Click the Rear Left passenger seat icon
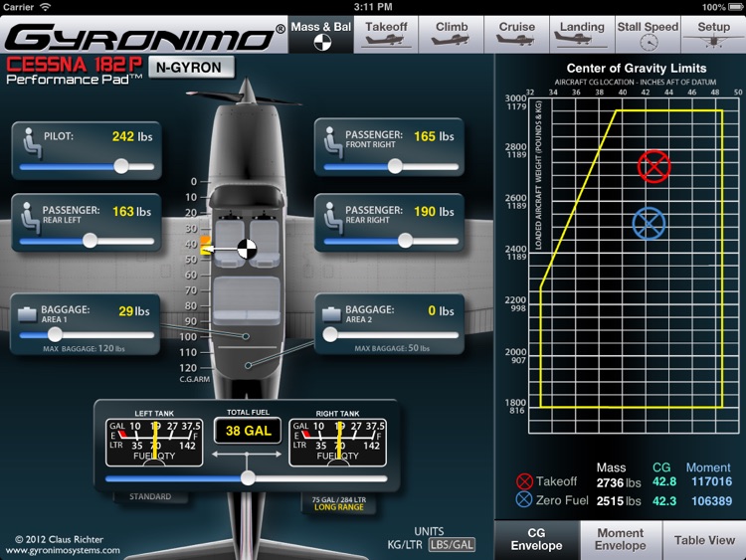This screenshot has width=746, height=560. [30, 218]
